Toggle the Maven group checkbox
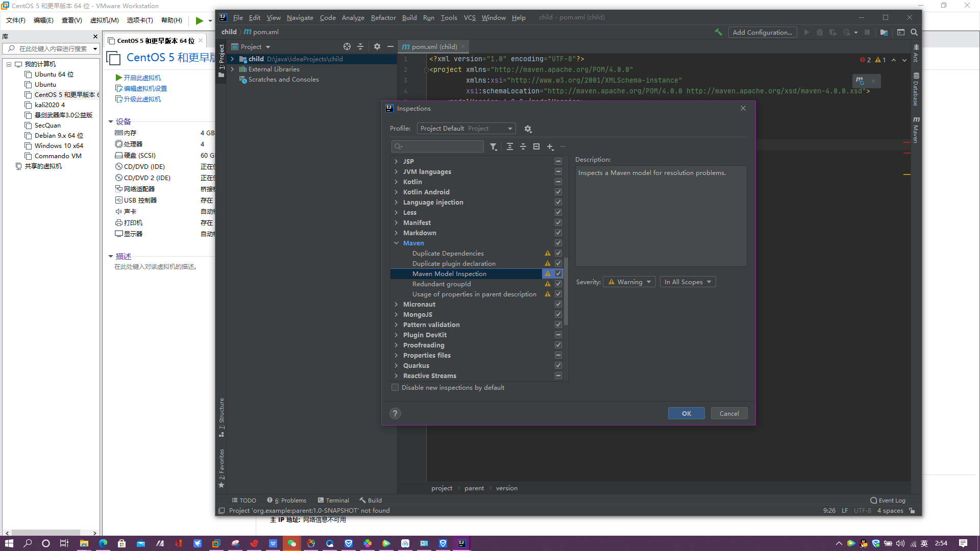980x551 pixels. click(x=558, y=243)
